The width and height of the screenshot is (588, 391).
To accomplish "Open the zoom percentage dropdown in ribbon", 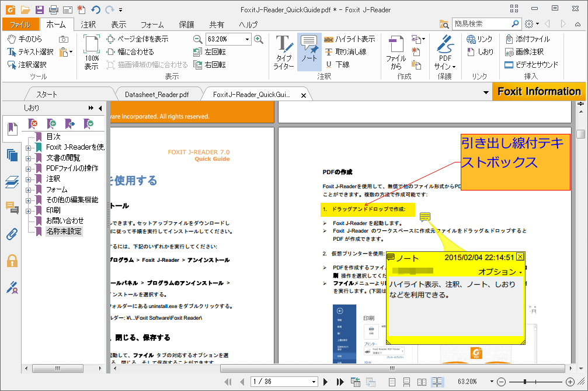I will [248, 39].
